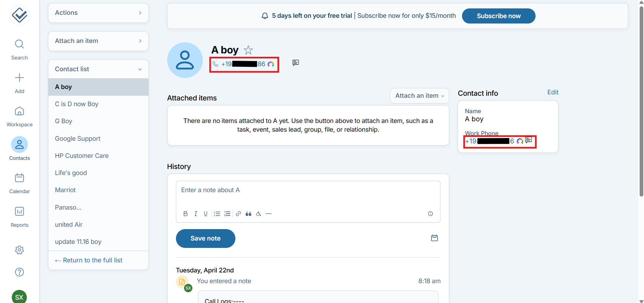
Task: Insert block quote in note
Action: [248, 214]
